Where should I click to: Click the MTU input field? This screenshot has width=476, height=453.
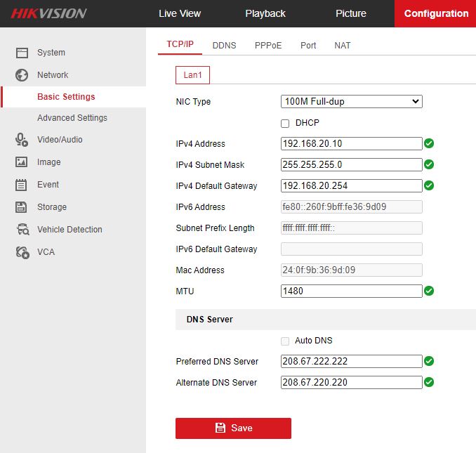click(351, 291)
